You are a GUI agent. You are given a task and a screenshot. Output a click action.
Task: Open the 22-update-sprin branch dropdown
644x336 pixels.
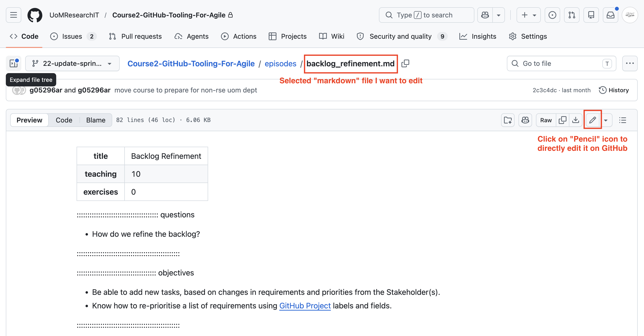[72, 63]
